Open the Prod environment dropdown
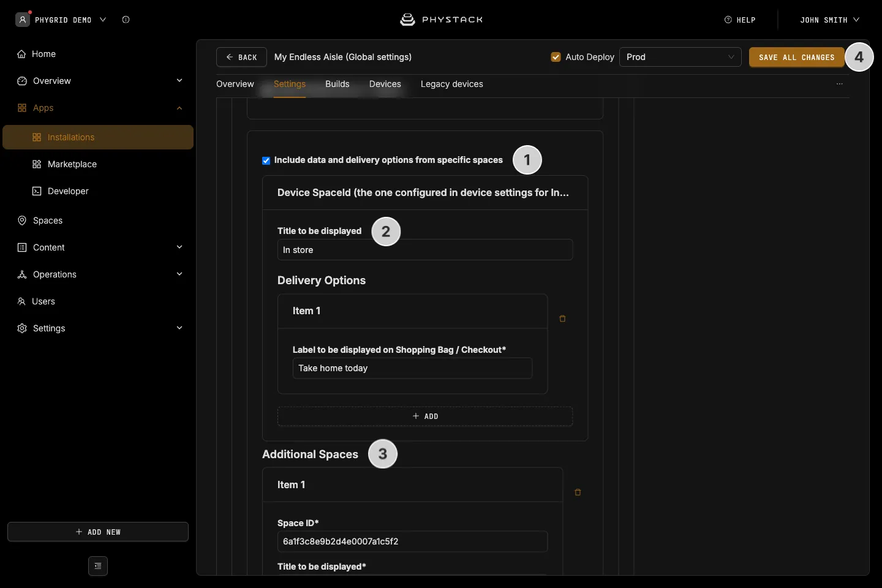 [680, 57]
